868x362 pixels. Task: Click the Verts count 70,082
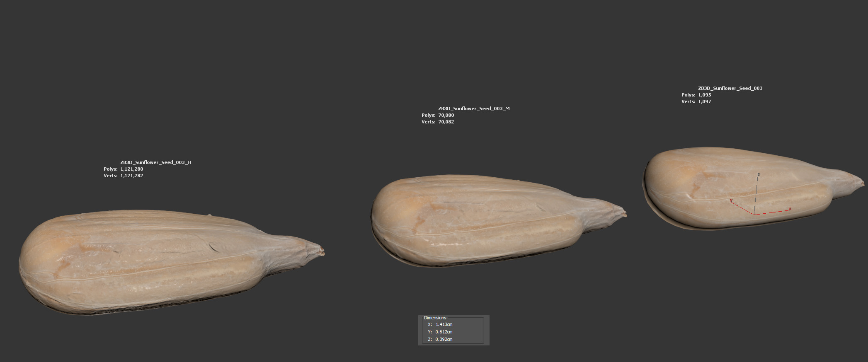(446, 122)
